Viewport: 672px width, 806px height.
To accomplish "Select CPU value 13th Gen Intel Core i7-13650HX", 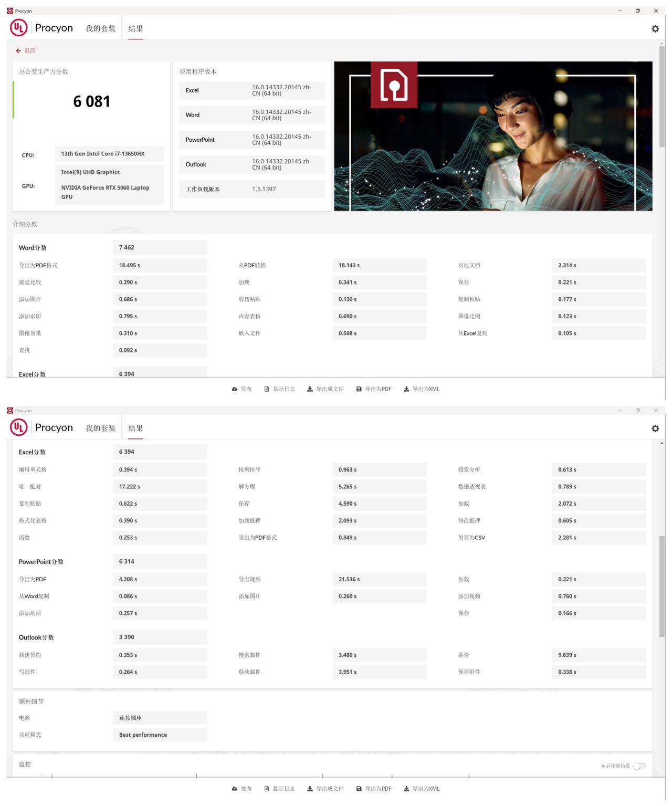I will (109, 154).
